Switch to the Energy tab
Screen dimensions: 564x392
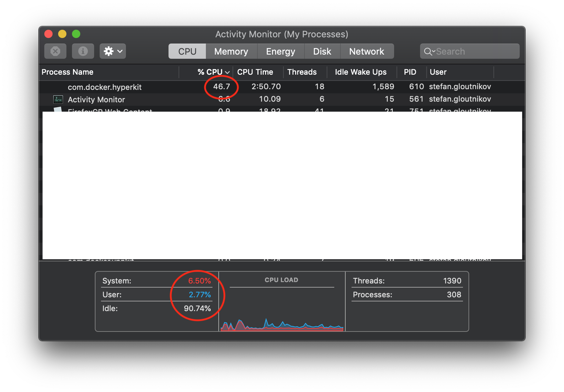tap(280, 51)
